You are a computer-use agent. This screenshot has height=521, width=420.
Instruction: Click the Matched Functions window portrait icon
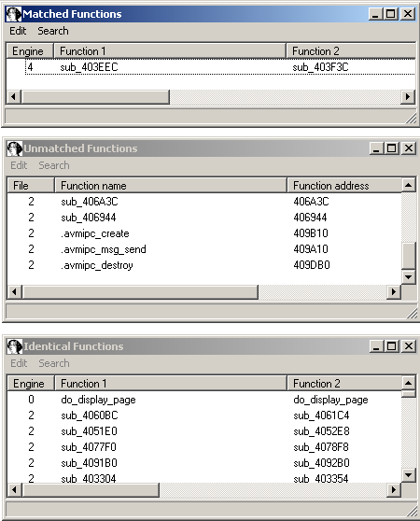point(14,14)
